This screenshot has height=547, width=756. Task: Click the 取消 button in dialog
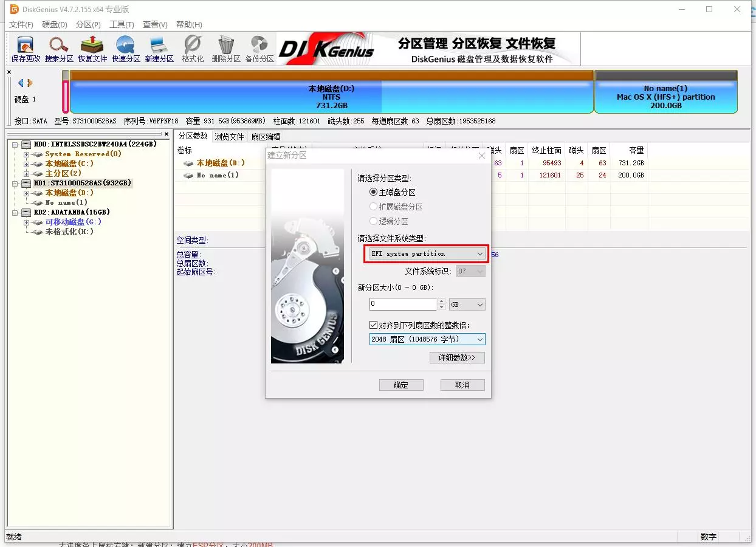(462, 385)
